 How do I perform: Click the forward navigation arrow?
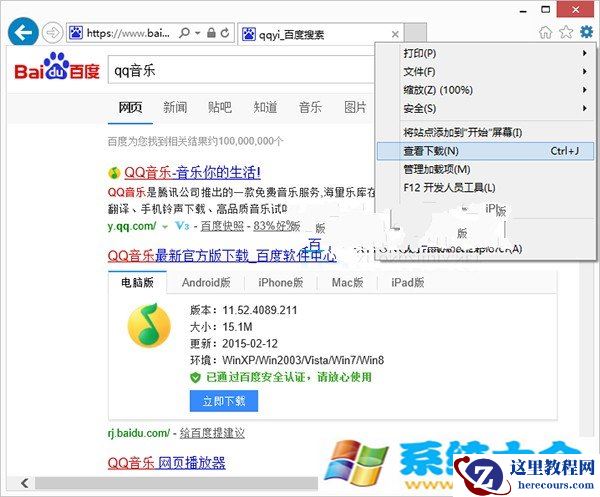click(x=52, y=33)
